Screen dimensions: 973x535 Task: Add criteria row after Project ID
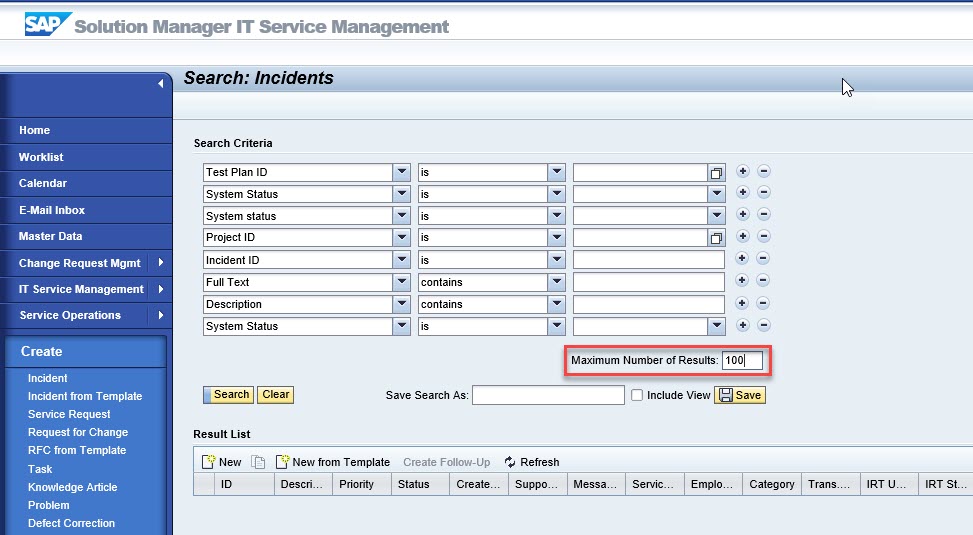tap(742, 236)
